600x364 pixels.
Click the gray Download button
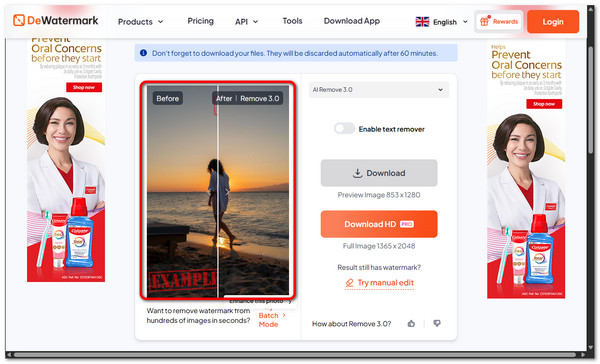point(379,173)
